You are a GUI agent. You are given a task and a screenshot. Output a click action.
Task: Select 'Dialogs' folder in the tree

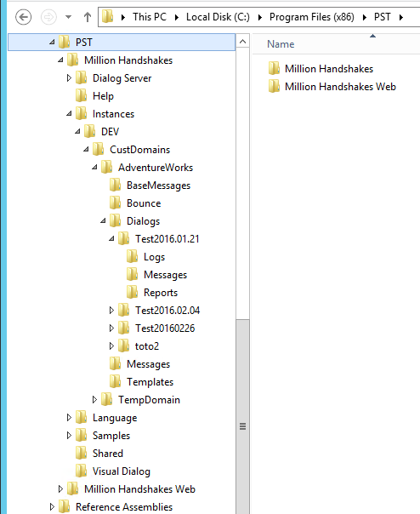[x=143, y=221]
